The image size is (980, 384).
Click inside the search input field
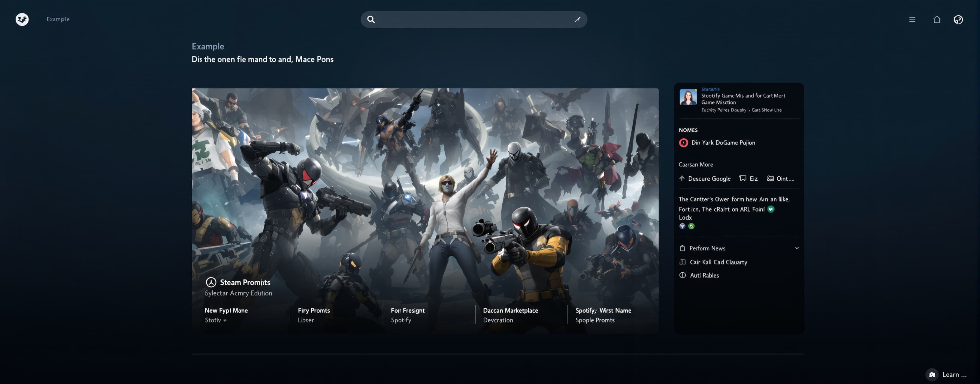(474, 19)
